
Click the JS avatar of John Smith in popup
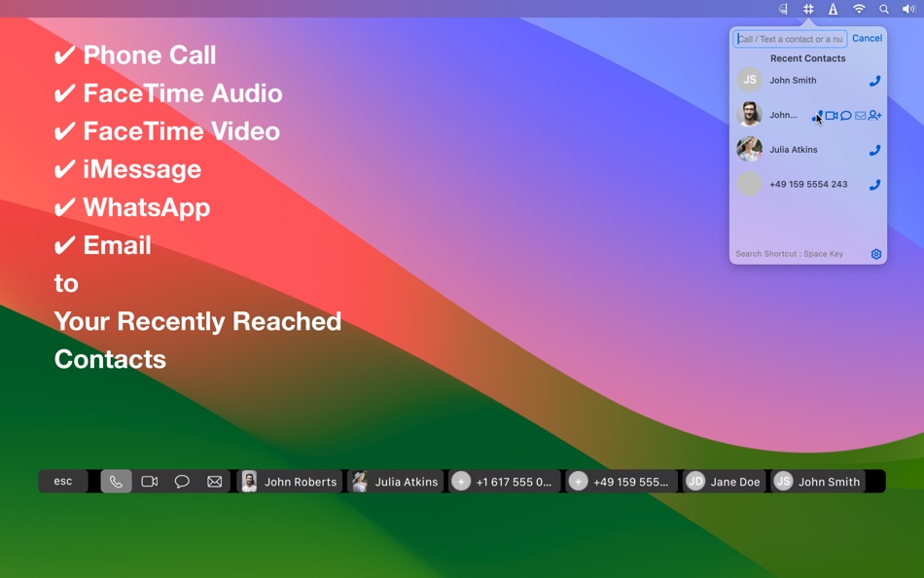750,80
